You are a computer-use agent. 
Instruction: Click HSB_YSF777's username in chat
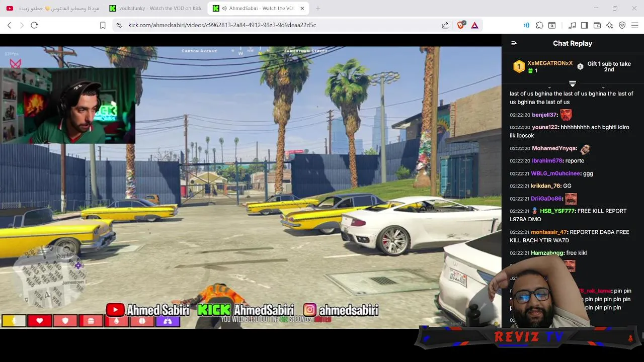click(557, 211)
